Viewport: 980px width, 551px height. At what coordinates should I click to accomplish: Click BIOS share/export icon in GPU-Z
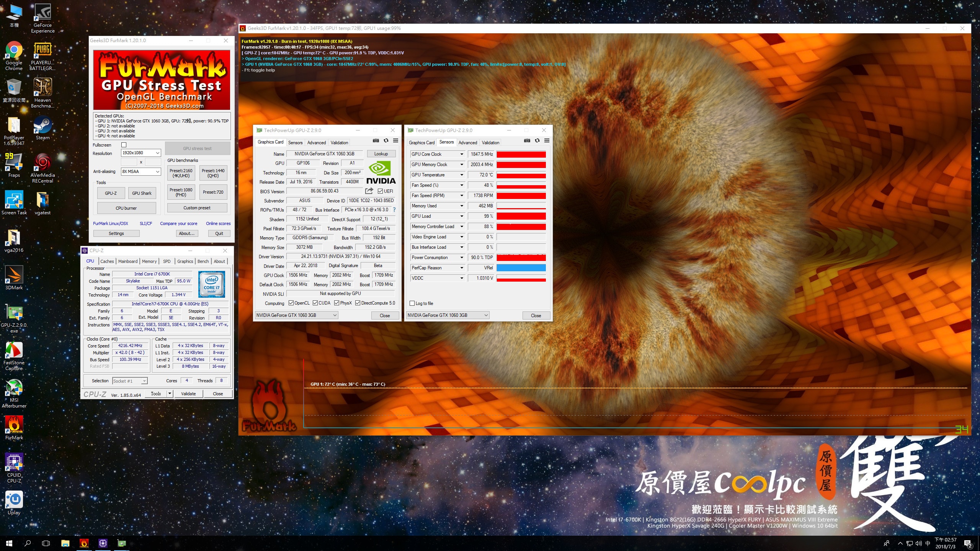(369, 191)
